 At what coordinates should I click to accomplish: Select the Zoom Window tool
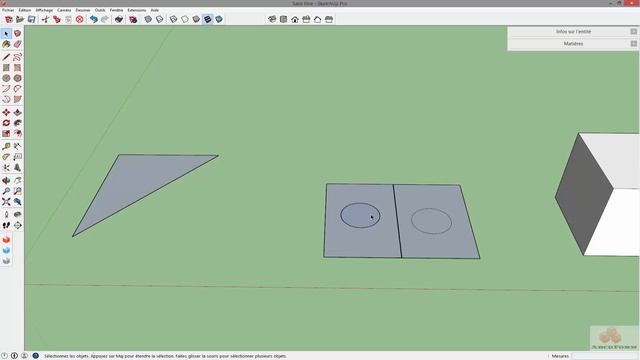pyautogui.click(x=17, y=191)
